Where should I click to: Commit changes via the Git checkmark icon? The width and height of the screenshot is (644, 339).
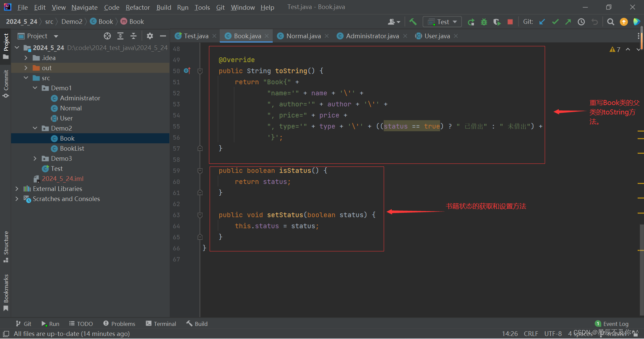click(x=555, y=21)
